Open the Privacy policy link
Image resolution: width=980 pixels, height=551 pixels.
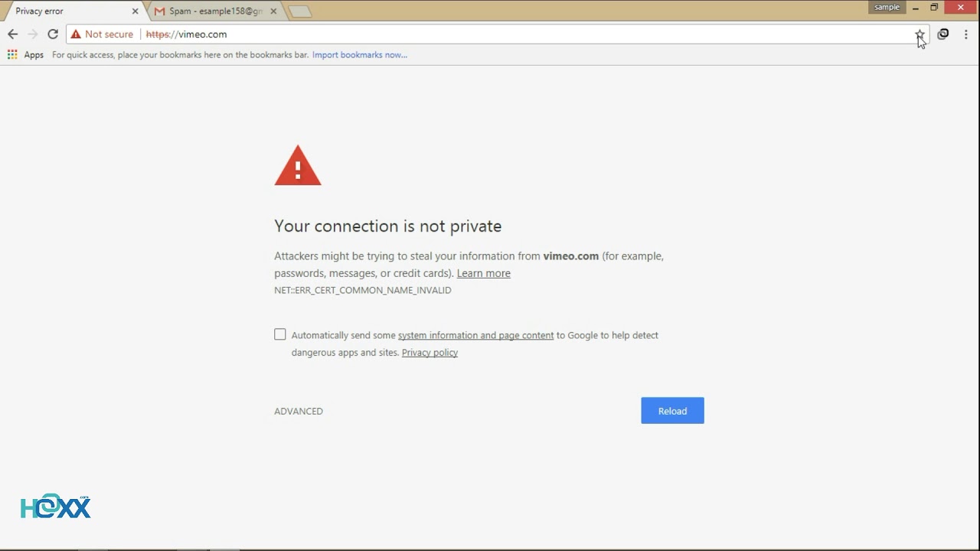[x=430, y=353]
